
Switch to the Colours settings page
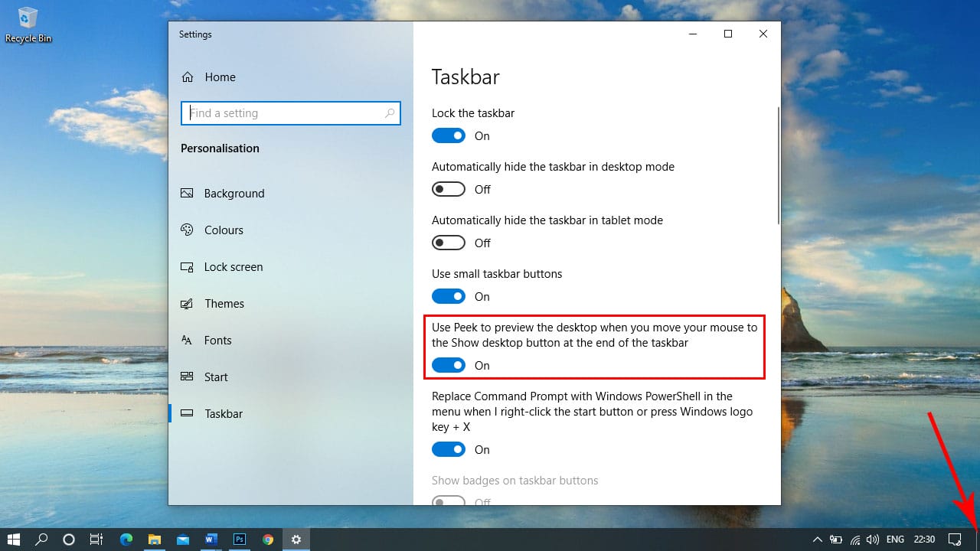223,230
